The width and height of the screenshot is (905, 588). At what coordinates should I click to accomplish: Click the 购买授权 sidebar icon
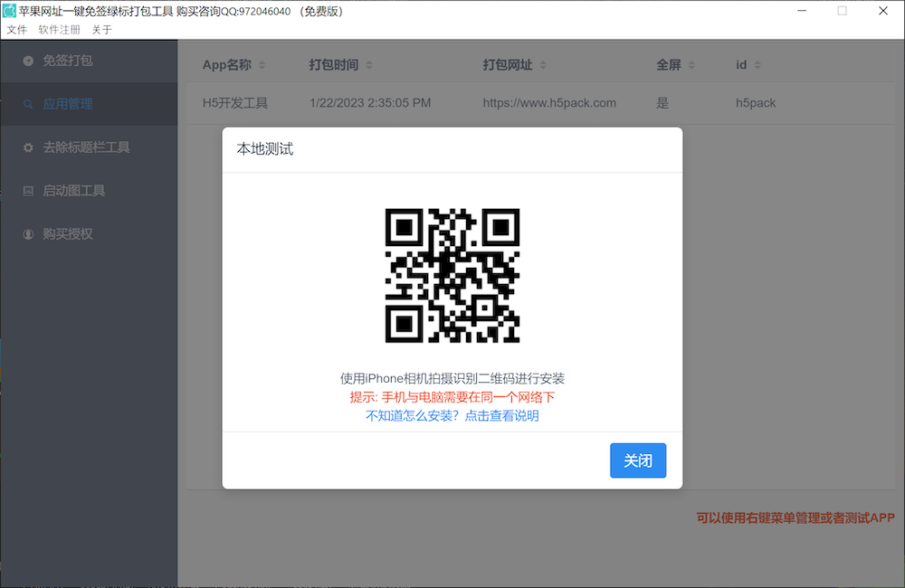pyautogui.click(x=28, y=233)
